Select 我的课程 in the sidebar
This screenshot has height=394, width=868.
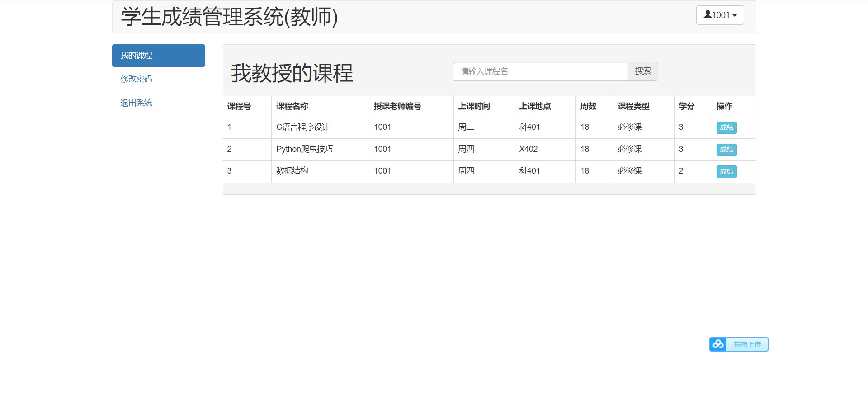coord(159,56)
